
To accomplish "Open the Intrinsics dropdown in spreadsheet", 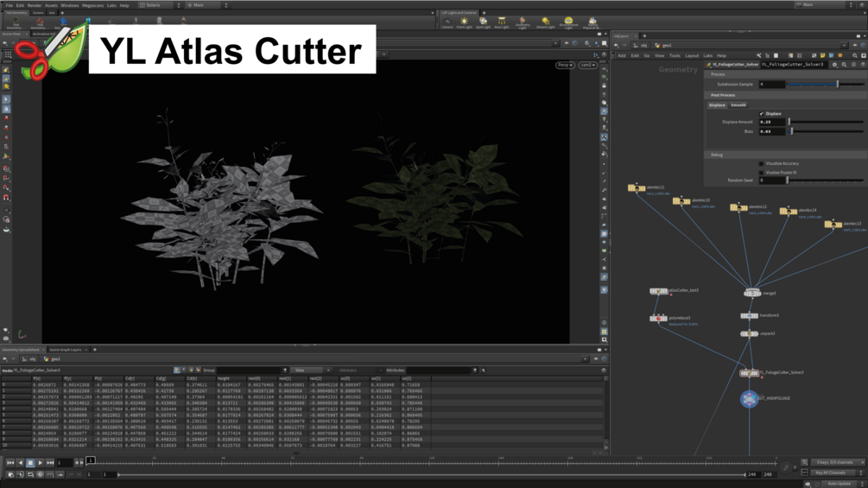I will [x=358, y=371].
